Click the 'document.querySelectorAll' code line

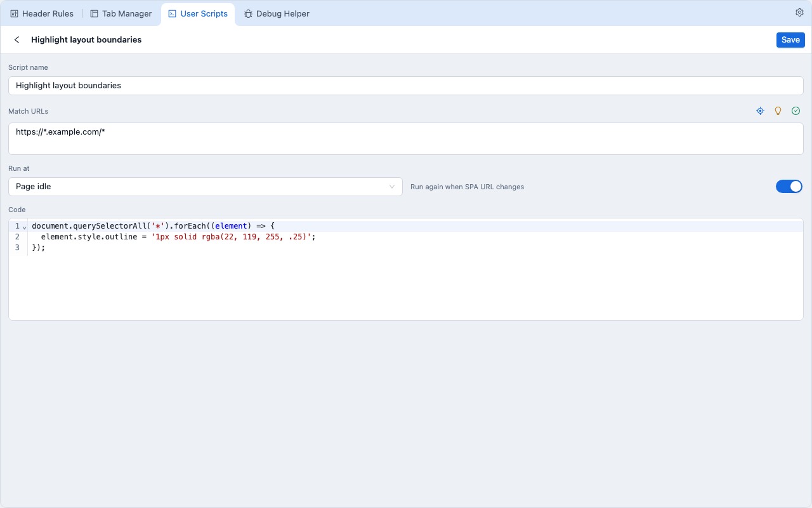click(x=153, y=226)
